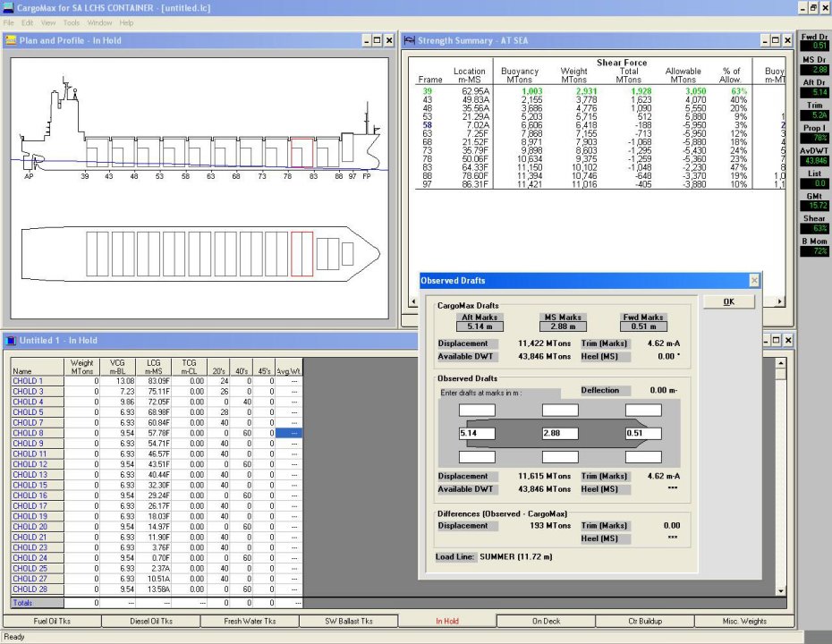Viewport: 832px width, 644px height.
Task: Click In Hold table scroll-up arrow
Action: [x=780, y=363]
